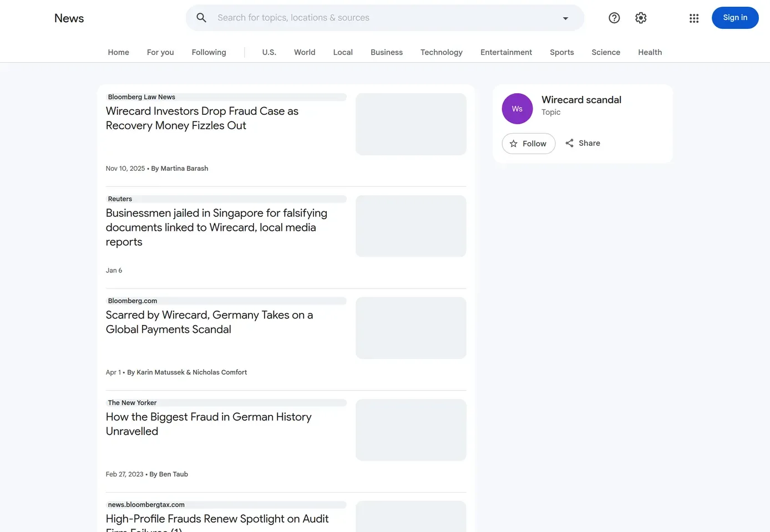
Task: Select the Business tab
Action: coord(387,52)
